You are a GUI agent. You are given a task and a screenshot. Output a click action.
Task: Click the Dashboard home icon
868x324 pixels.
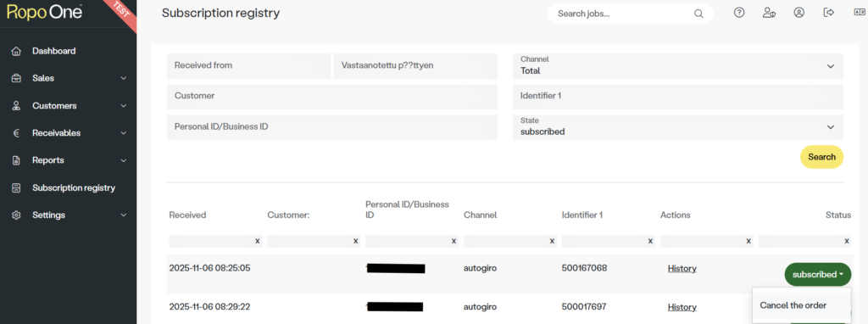16,51
